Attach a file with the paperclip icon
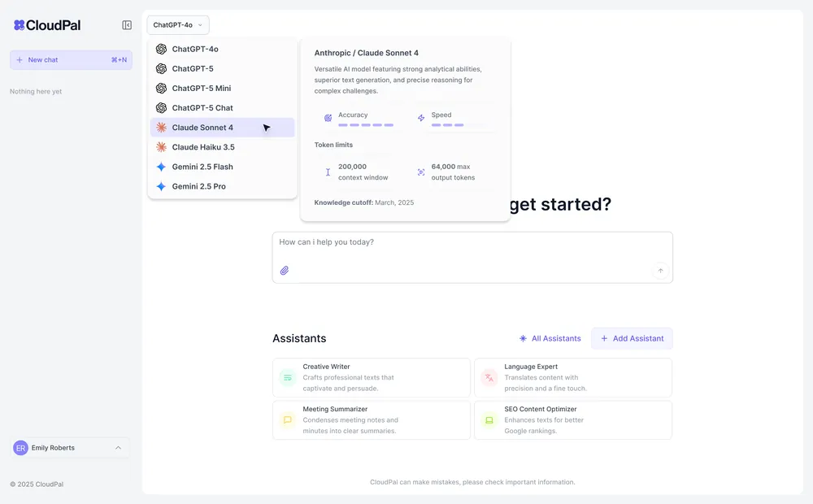 coord(285,271)
